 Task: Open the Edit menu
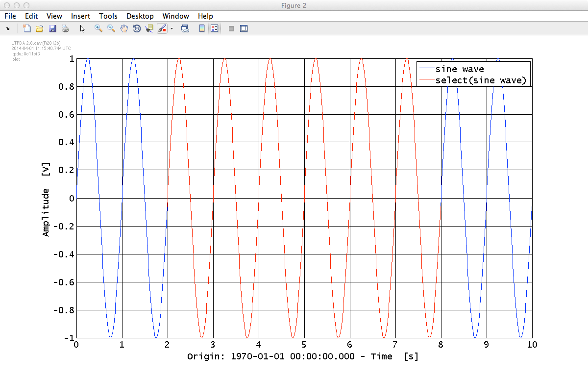31,16
